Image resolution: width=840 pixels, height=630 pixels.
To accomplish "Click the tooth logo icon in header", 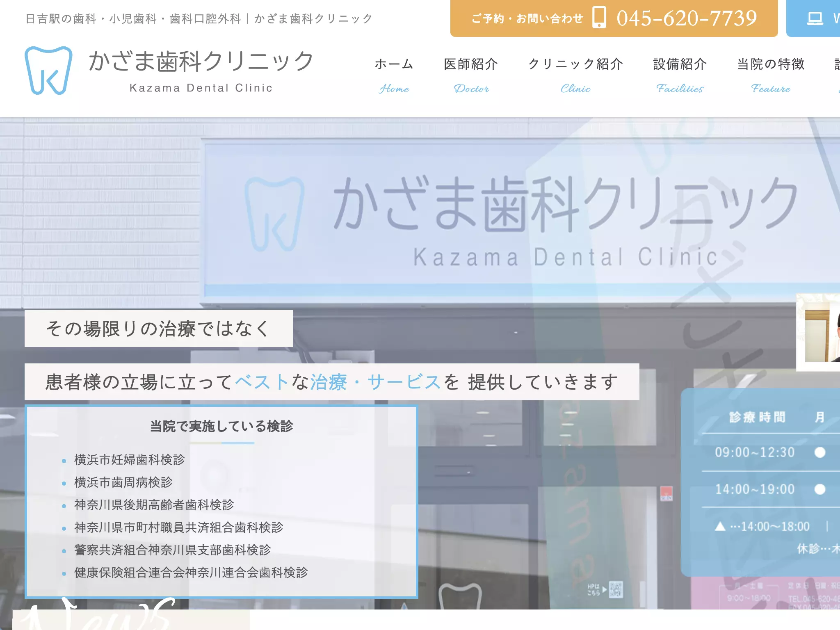I will pyautogui.click(x=48, y=71).
